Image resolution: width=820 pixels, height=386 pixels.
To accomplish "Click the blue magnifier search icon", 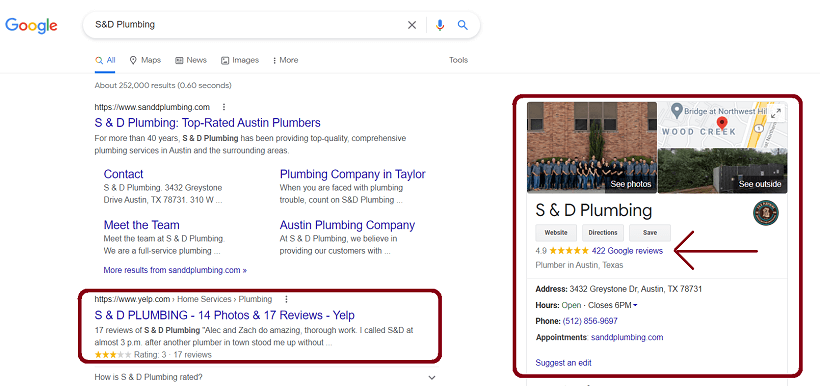I will coord(462,25).
